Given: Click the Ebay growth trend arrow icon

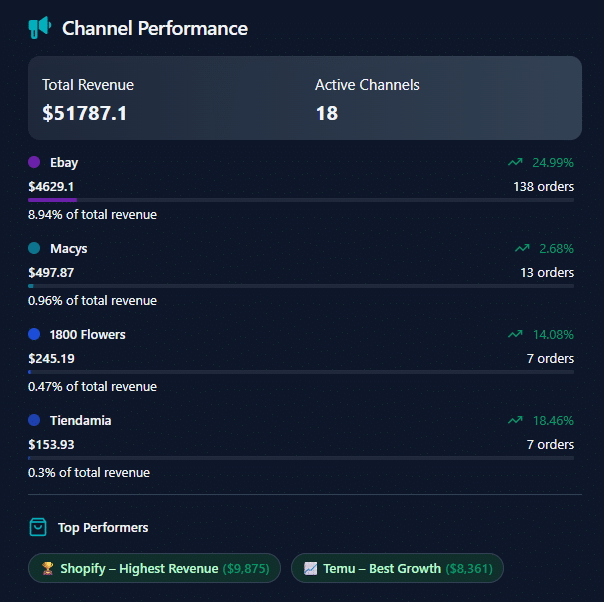Looking at the screenshot, I should [515, 163].
